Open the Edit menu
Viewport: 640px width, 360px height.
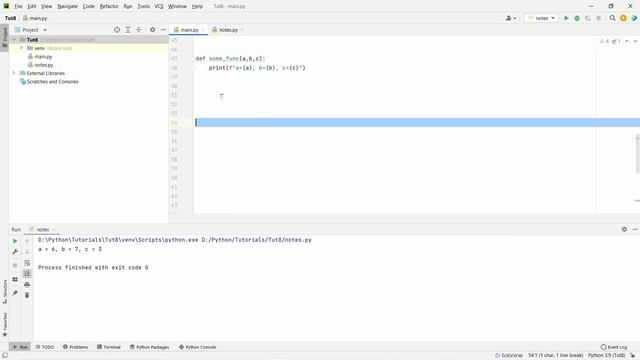pos(32,6)
